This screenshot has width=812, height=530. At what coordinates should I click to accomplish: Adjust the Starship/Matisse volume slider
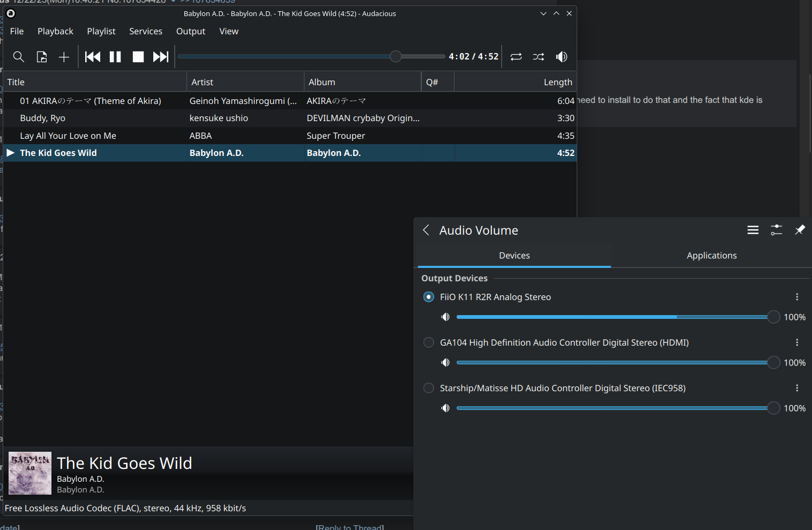618,408
